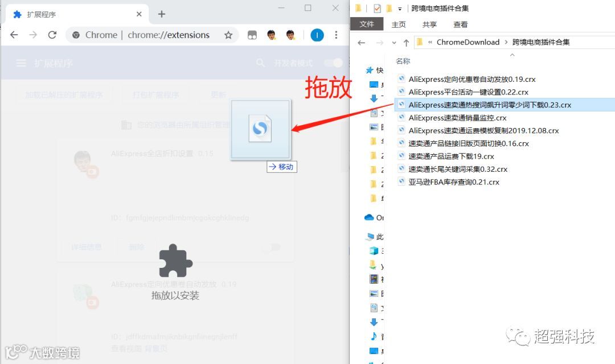Screen dimensions: 615x364
Task: Select AliExpress速卖通销量监控.crx
Action: coord(457,118)
